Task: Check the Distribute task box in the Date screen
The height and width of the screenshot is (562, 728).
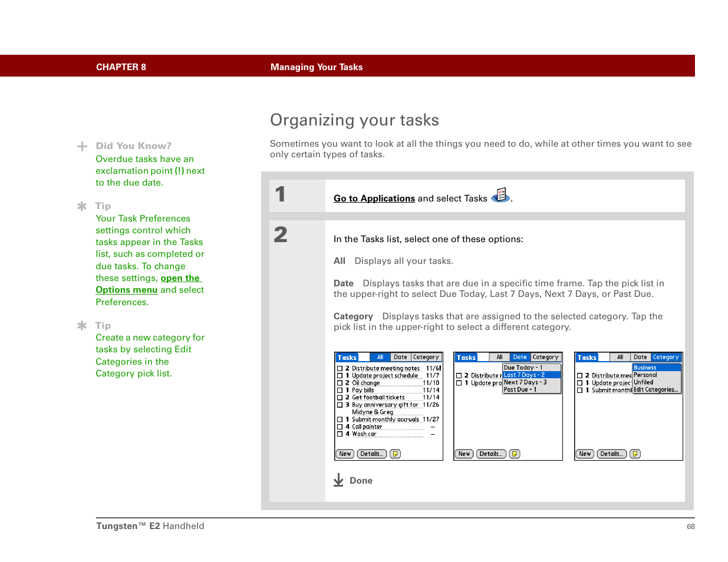Action: pos(459,375)
